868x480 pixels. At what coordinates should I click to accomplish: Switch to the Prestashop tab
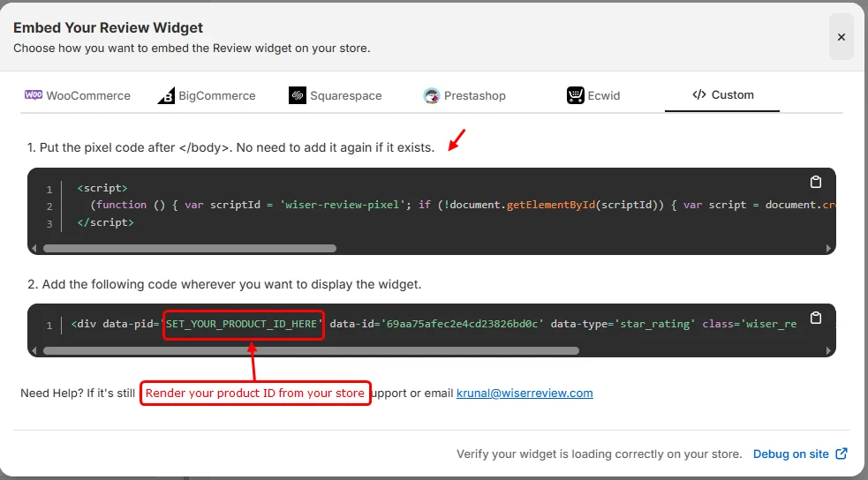(x=464, y=95)
